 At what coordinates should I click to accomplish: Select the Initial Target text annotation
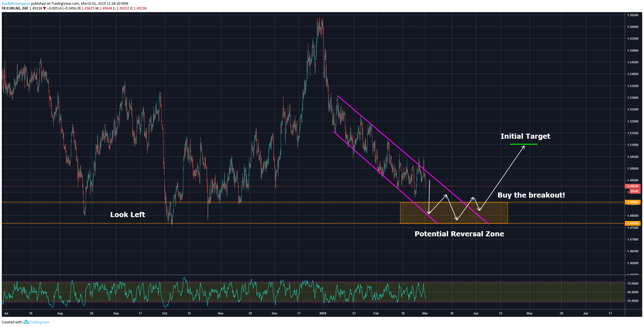(525, 136)
